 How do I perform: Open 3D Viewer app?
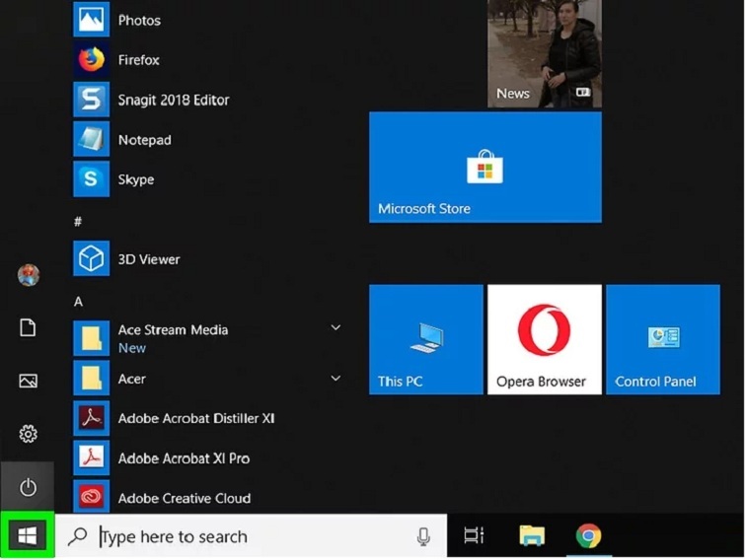coord(148,259)
